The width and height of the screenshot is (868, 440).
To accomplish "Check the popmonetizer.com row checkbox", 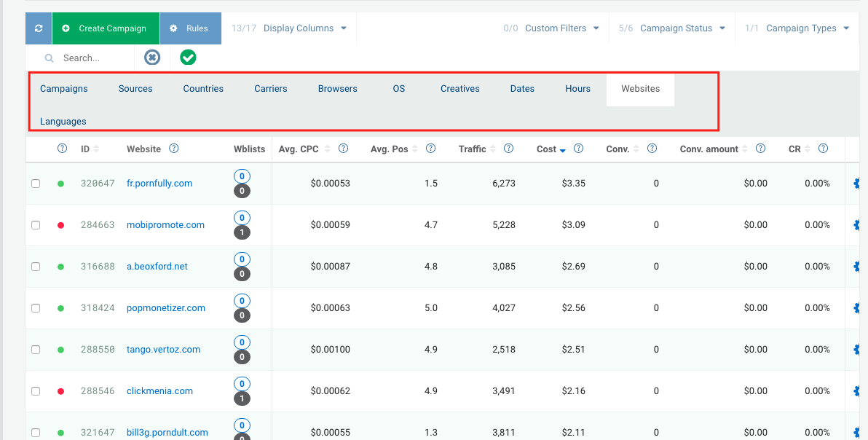I will click(36, 308).
